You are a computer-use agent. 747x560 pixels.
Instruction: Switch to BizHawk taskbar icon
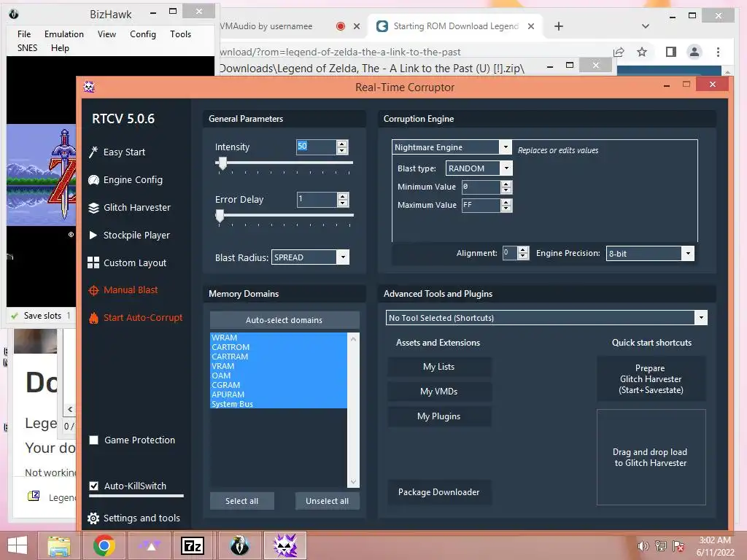tap(239, 545)
